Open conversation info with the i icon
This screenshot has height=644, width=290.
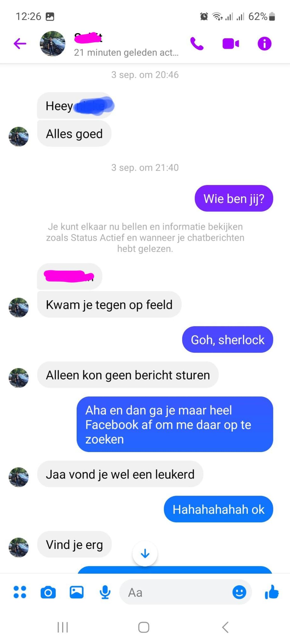[264, 44]
